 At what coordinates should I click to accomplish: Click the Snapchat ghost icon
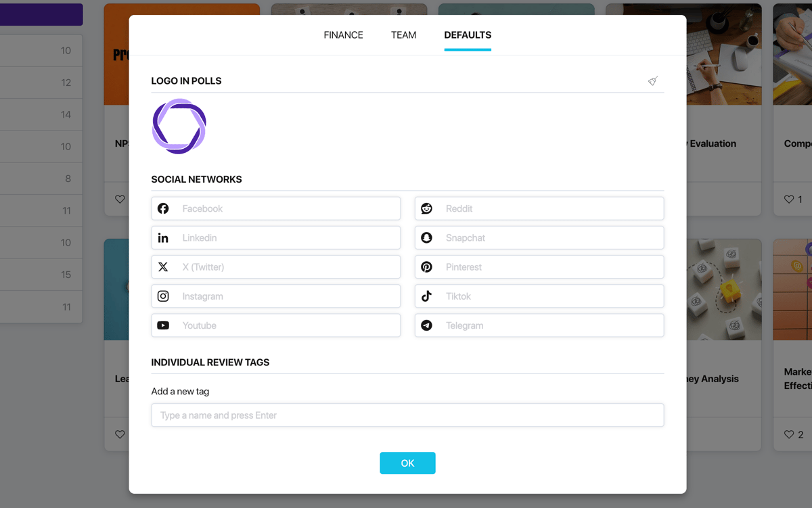click(x=426, y=238)
